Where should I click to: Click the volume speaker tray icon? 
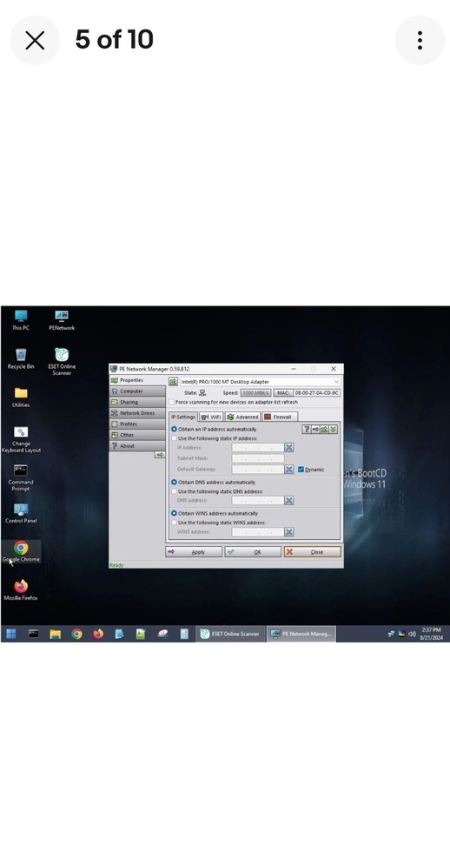tap(412, 634)
